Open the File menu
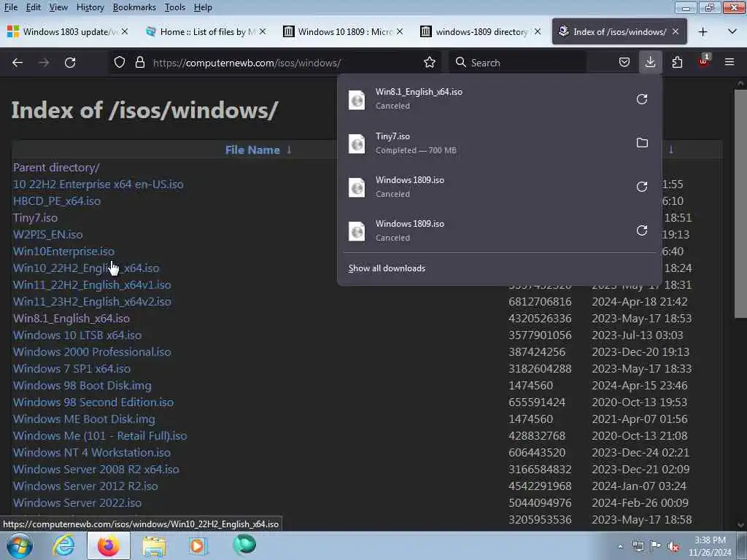The width and height of the screenshot is (747, 560). pos(10,7)
